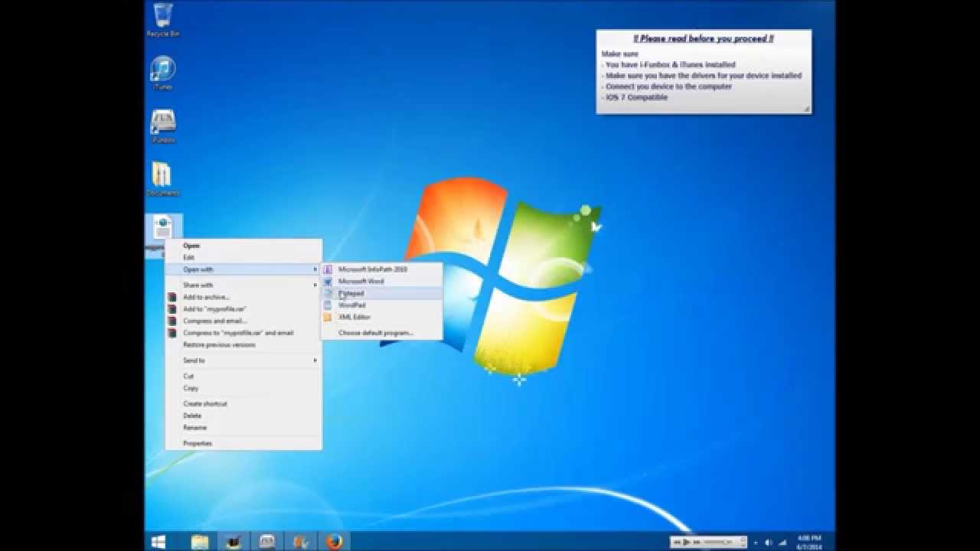Launch Firefox from the taskbar

(333, 542)
